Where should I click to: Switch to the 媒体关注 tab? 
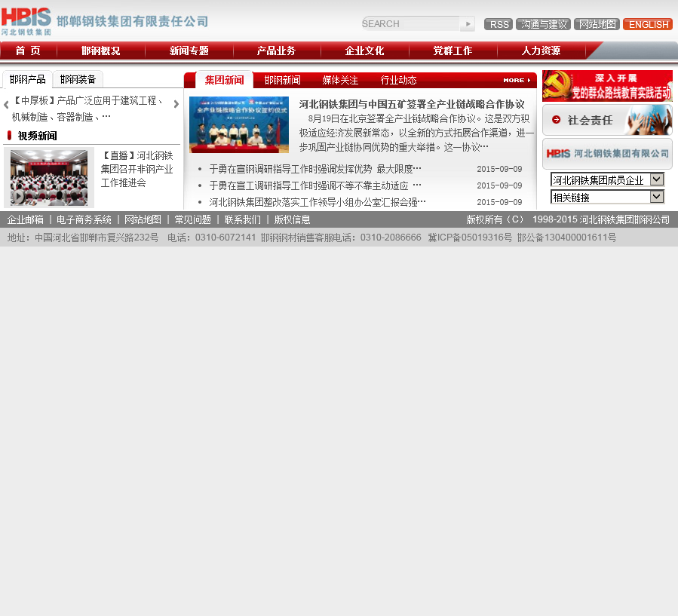tap(340, 80)
